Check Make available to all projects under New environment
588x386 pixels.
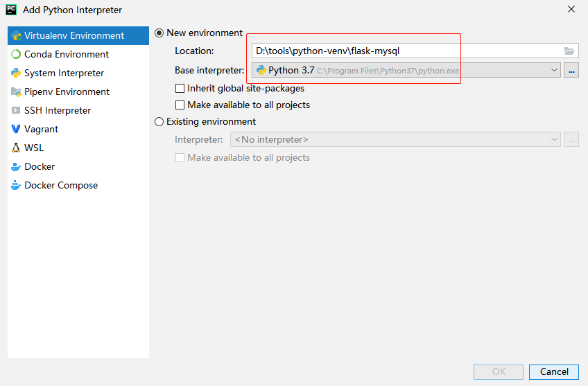[x=180, y=105]
